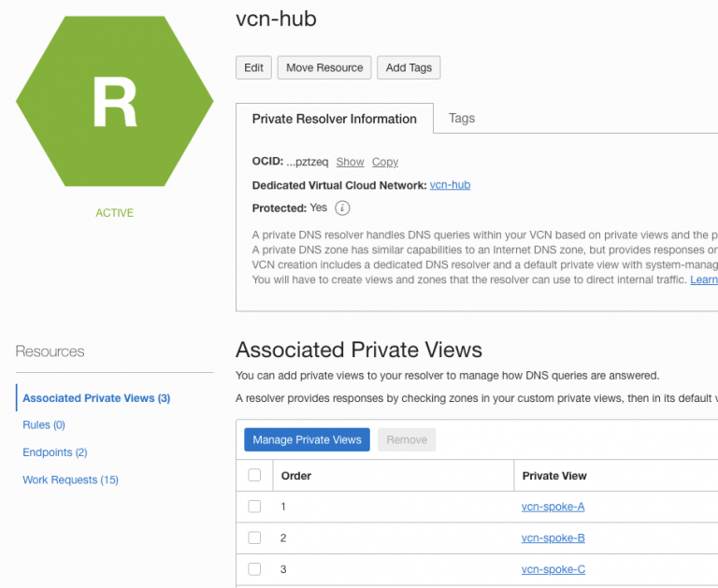Click the Edit button
The width and height of the screenshot is (718, 588).
coord(253,67)
